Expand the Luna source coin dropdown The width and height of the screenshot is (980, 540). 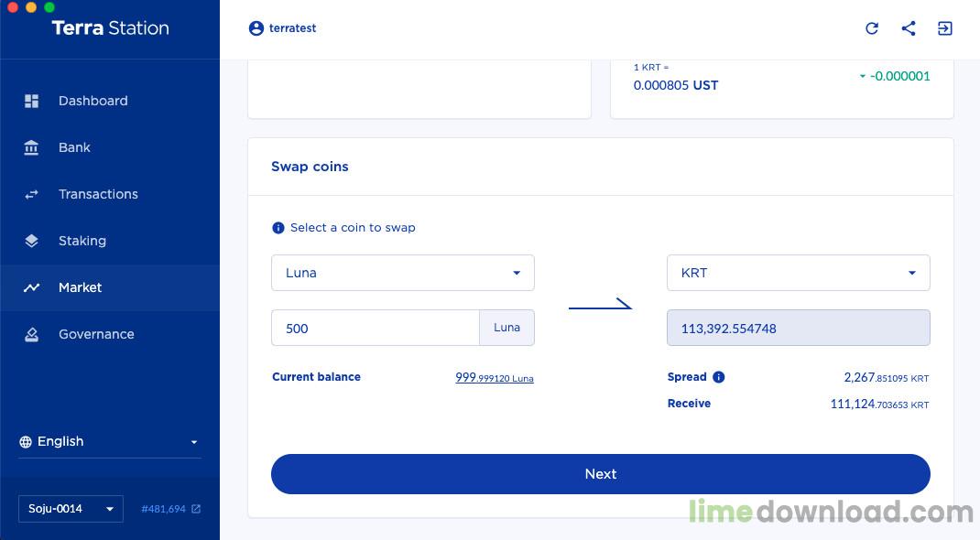pyautogui.click(x=403, y=273)
